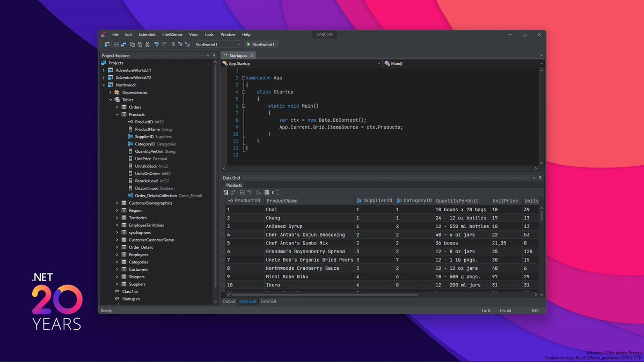Click the ProductID key icon in tree
Screen dimensions: 644x362
click(x=130, y=122)
